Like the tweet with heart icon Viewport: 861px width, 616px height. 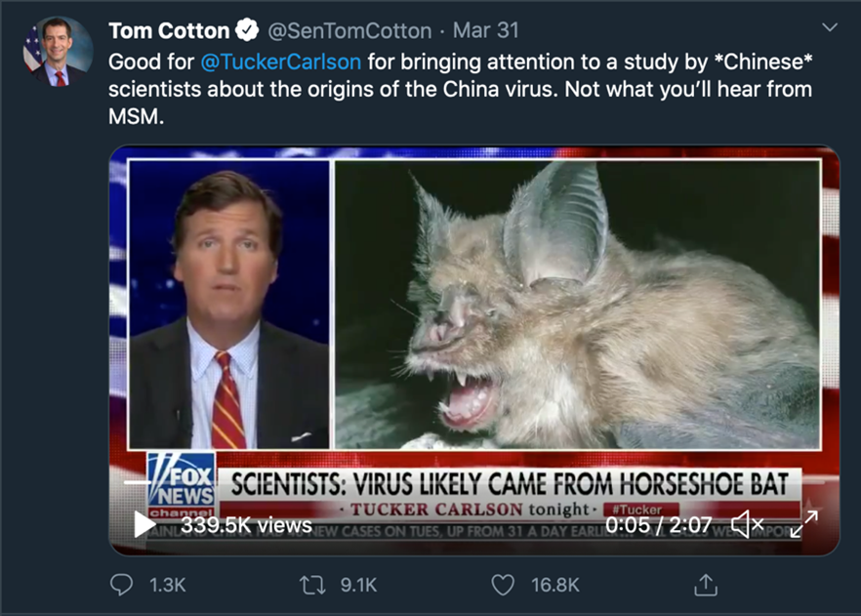503,585
